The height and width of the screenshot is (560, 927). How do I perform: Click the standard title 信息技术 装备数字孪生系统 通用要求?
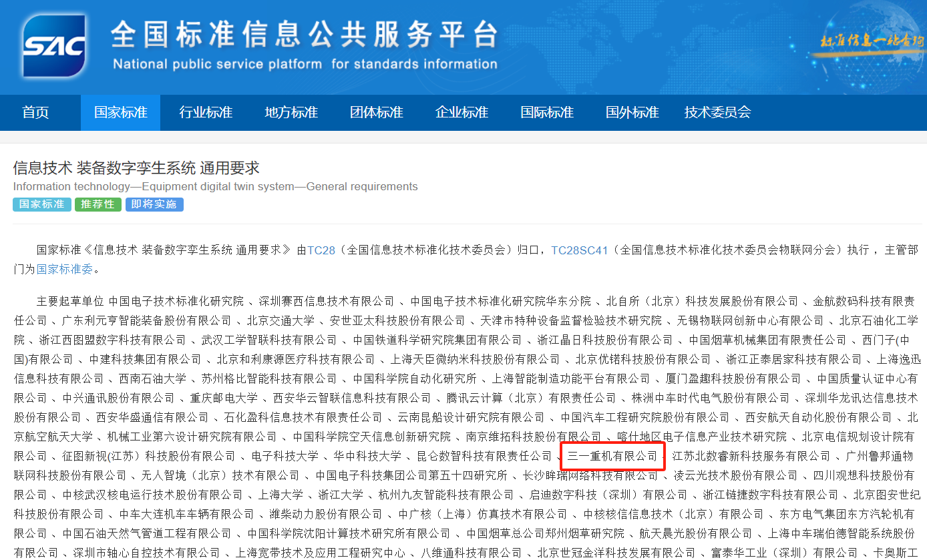(x=136, y=168)
